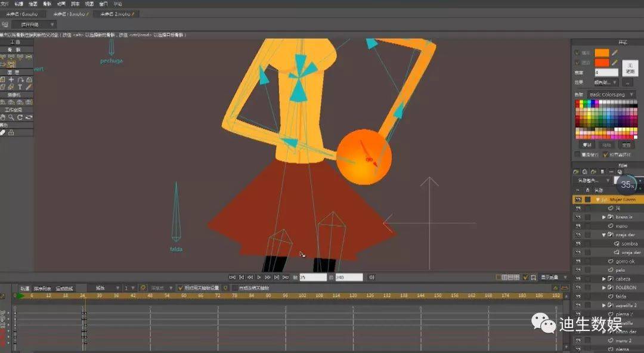Click the current frame number field
Viewport: 644px width, 353px height.
(312, 277)
